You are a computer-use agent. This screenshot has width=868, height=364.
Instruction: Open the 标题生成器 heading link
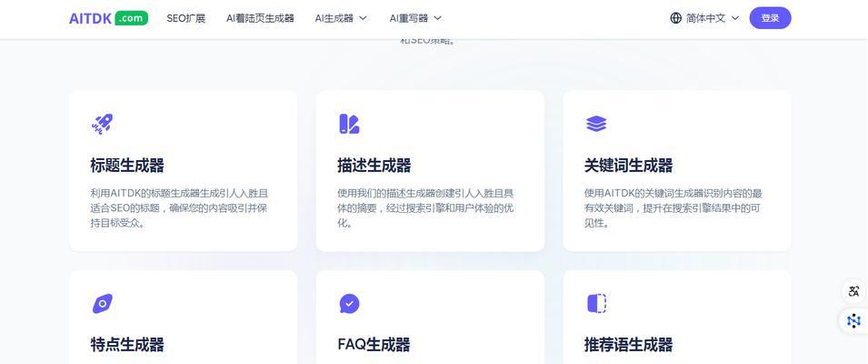tap(127, 165)
